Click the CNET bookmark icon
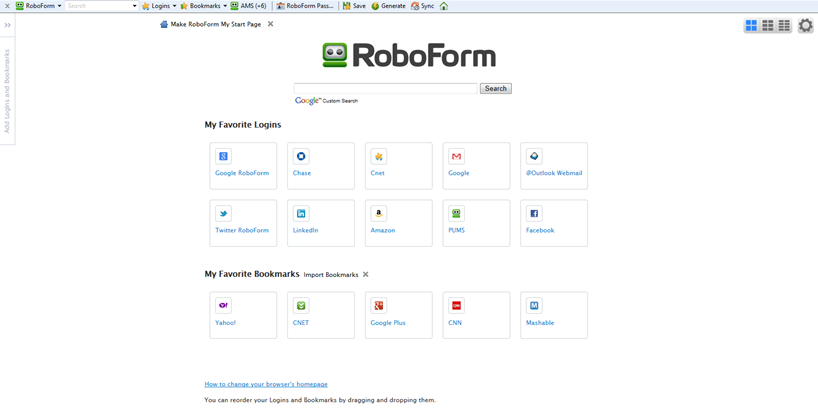The height and width of the screenshot is (409, 818). [x=301, y=306]
